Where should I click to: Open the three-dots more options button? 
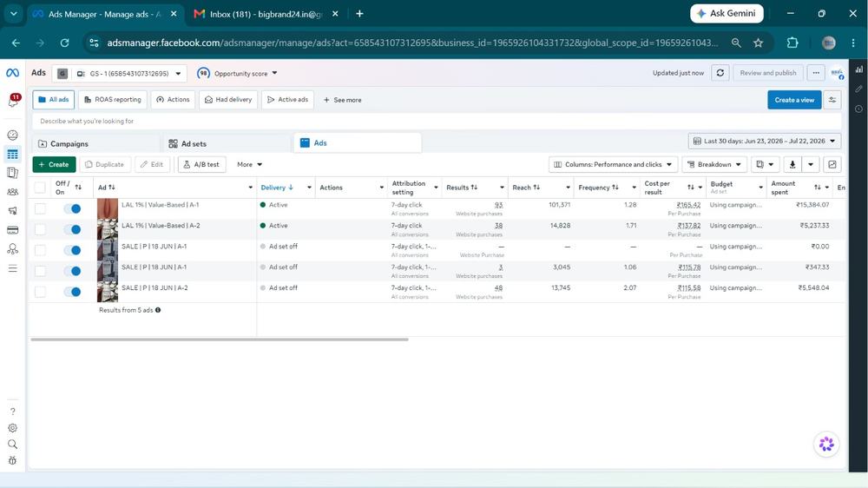click(816, 73)
